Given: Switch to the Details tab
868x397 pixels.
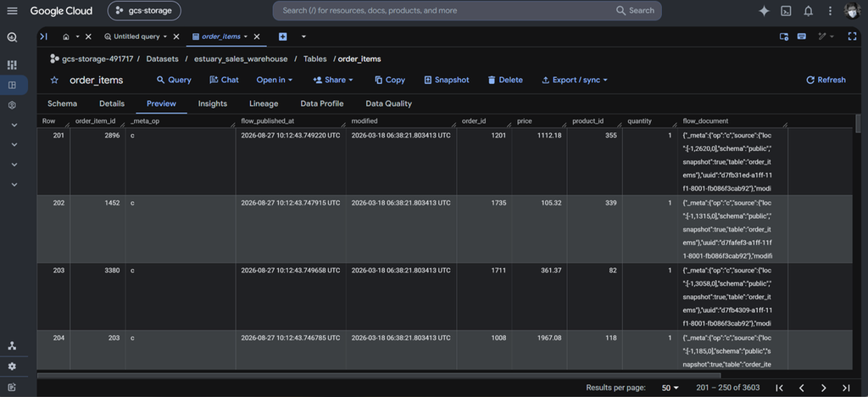Looking at the screenshot, I should click(112, 103).
